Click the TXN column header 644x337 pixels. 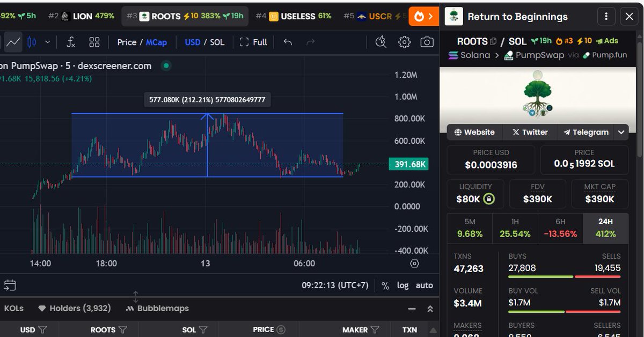pyautogui.click(x=409, y=329)
